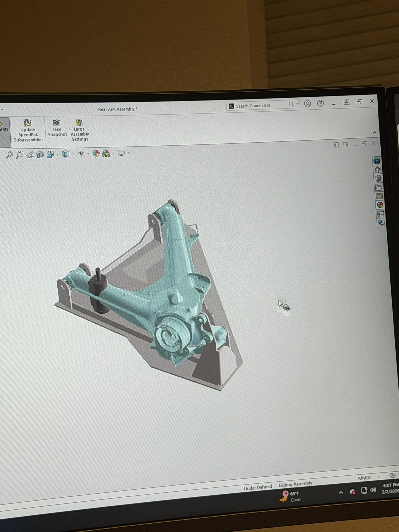Viewport: 399px width, 532px height.
Task: Expand the Hide/Show Items dropdown arrow
Action: coord(88,154)
